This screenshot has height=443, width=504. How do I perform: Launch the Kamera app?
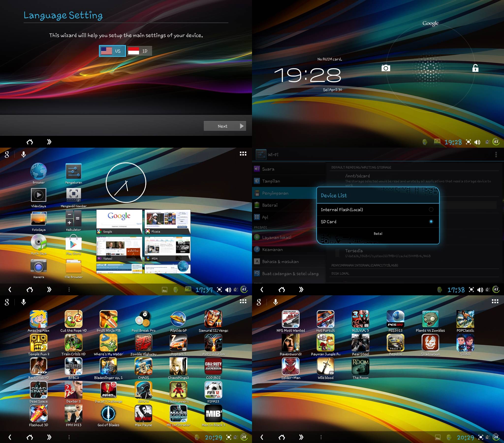pos(39,268)
